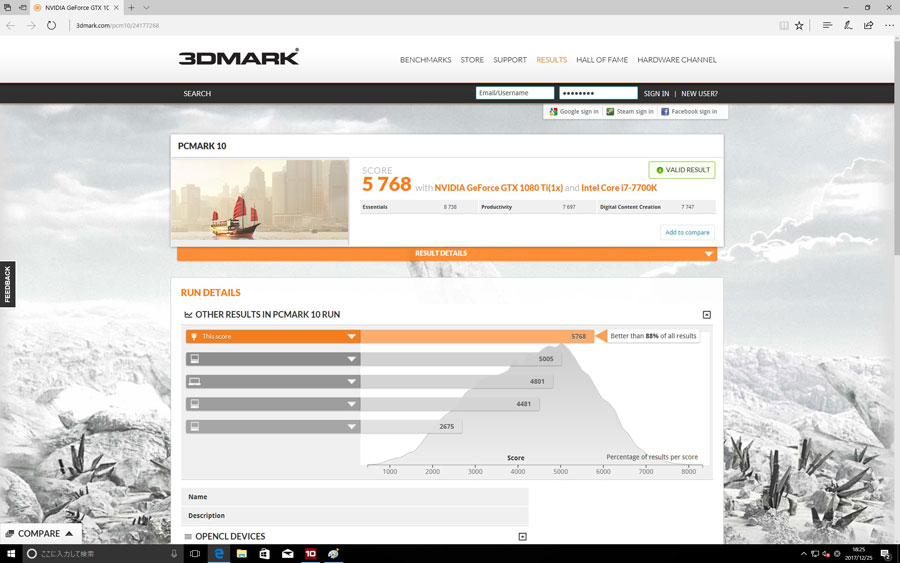This screenshot has width=900, height=563.
Task: Refresh the 3dmark page
Action: pyautogui.click(x=52, y=25)
